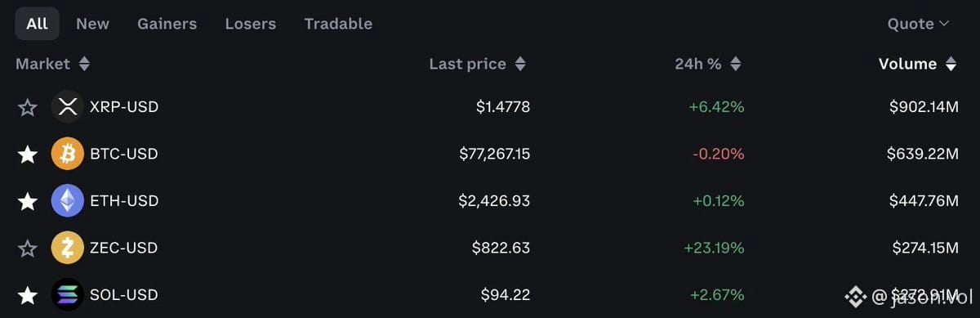
Task: Remove SOL-USD from favorites star
Action: pos(28,294)
